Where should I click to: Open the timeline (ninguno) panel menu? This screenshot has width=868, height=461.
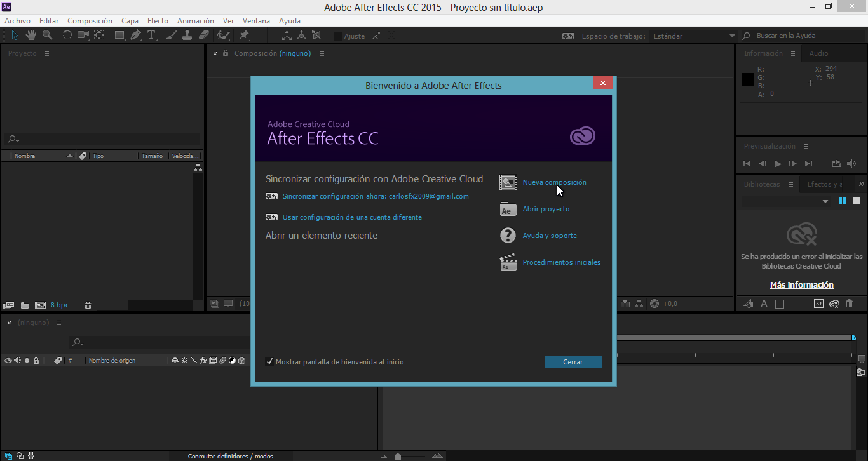(x=59, y=323)
